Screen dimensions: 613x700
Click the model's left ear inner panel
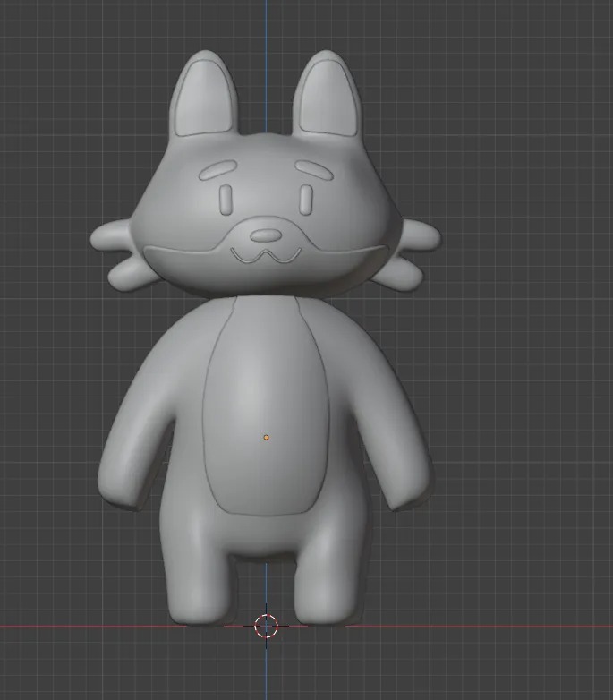click(203, 99)
